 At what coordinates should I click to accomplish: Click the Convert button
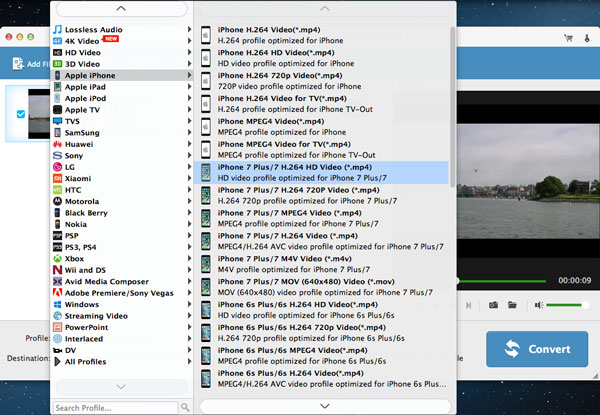tap(537, 349)
